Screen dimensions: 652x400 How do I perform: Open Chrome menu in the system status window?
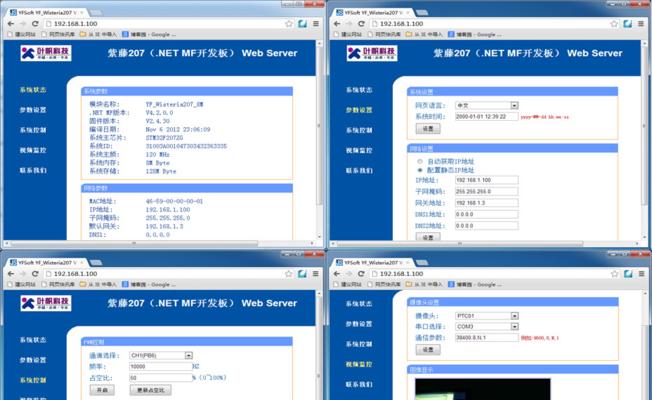click(x=316, y=24)
